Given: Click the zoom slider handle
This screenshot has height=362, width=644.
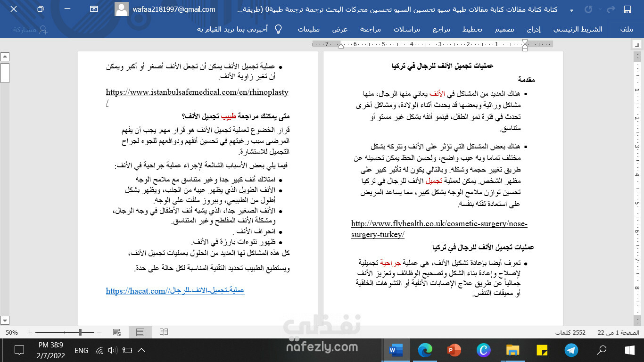Looking at the screenshot, I should 80,332.
